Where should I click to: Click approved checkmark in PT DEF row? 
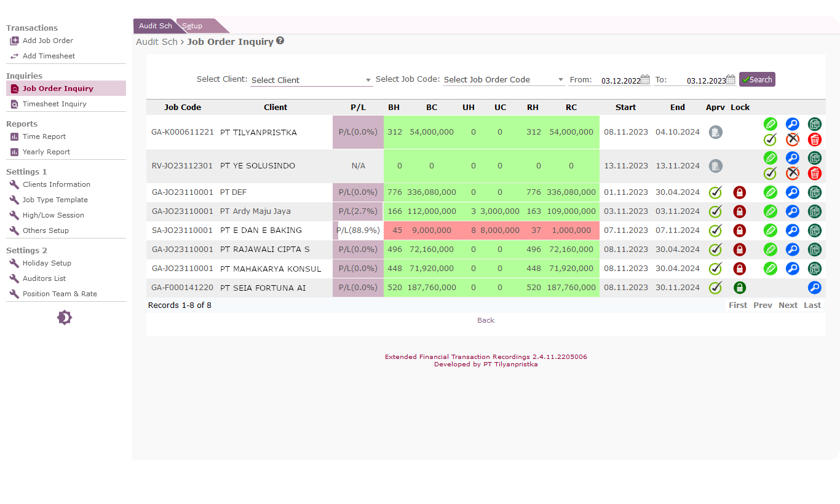click(x=715, y=192)
